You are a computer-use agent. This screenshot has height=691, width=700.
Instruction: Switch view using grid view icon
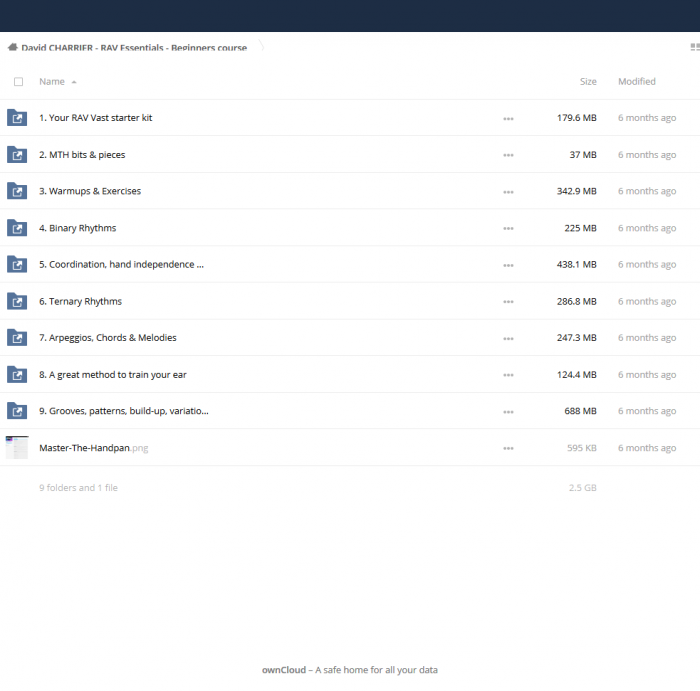coord(695,47)
